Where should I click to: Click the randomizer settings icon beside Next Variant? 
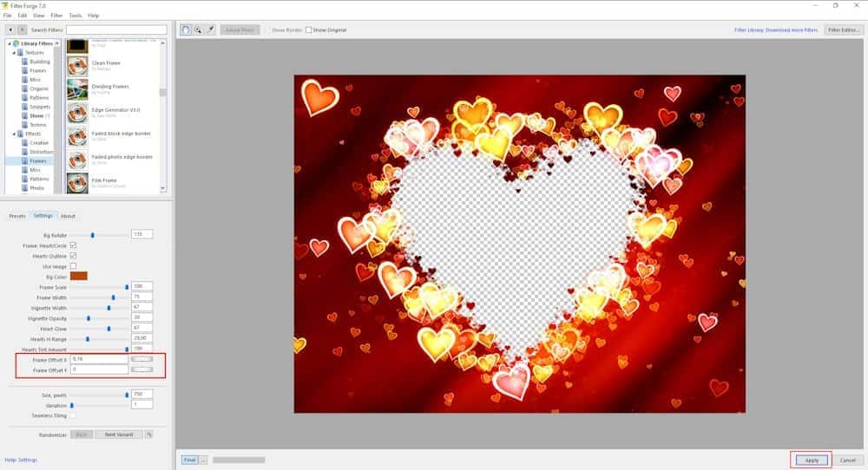click(148, 434)
